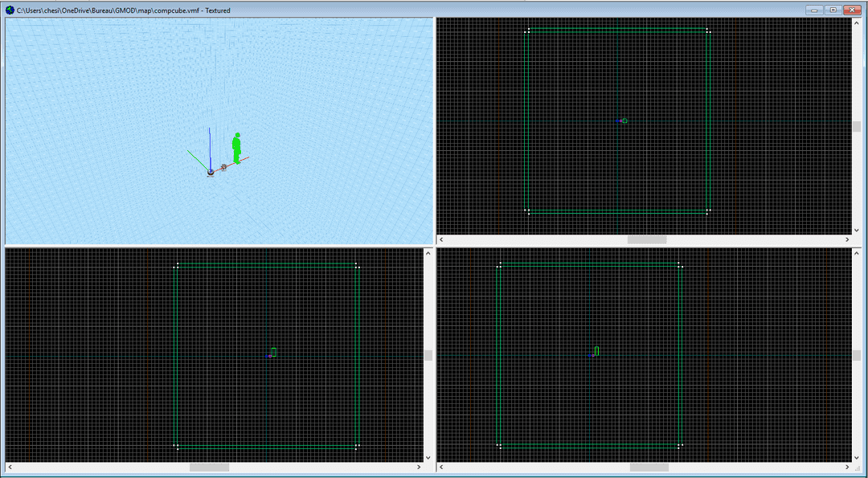Click the horizontal scrollbar thumb of top-right viewport
Viewport: 868px width, 478px height.
pyautogui.click(x=646, y=240)
